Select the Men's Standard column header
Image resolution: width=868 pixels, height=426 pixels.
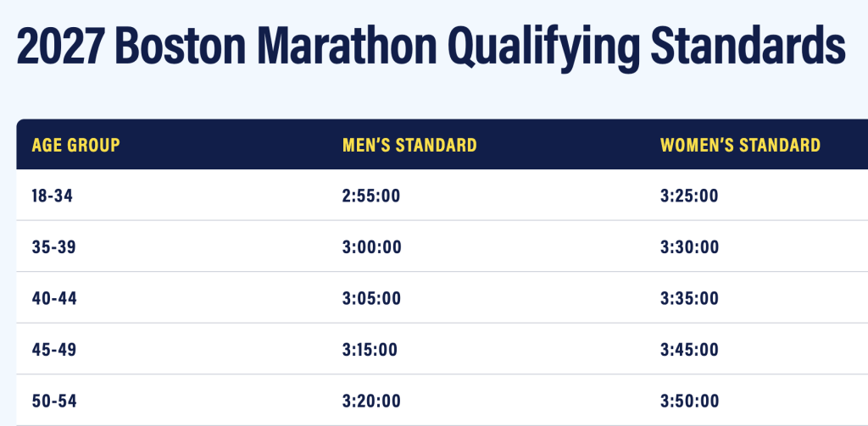(x=409, y=145)
